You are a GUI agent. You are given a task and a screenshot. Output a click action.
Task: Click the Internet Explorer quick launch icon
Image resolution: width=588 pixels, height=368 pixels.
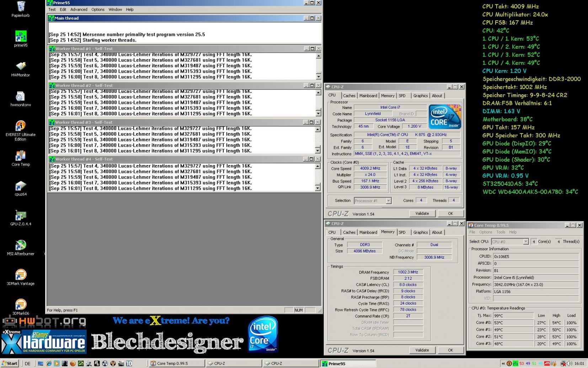click(x=49, y=363)
